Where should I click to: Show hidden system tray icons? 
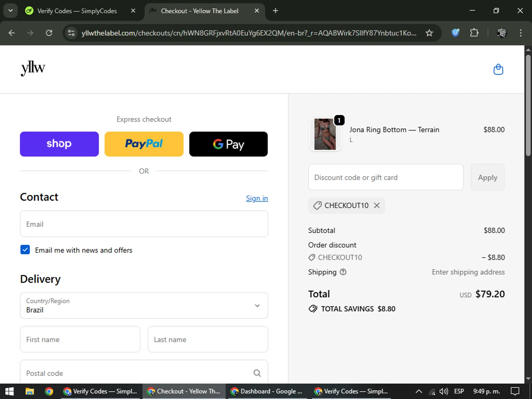pyautogui.click(x=419, y=391)
